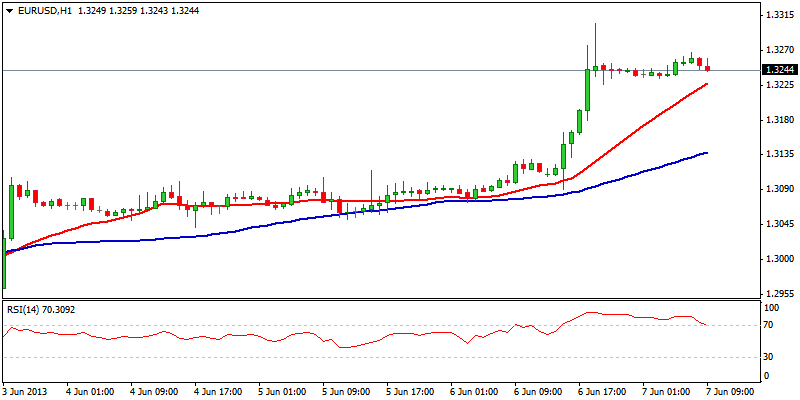The image size is (800, 400).
Task: Click the 5 Jun 17:00 time label
Action: 410,392
